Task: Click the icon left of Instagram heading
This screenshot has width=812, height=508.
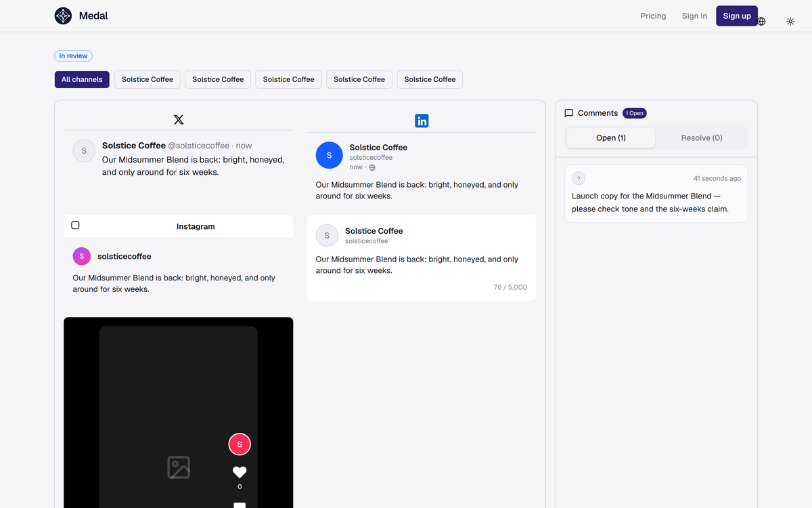Action: coord(75,225)
